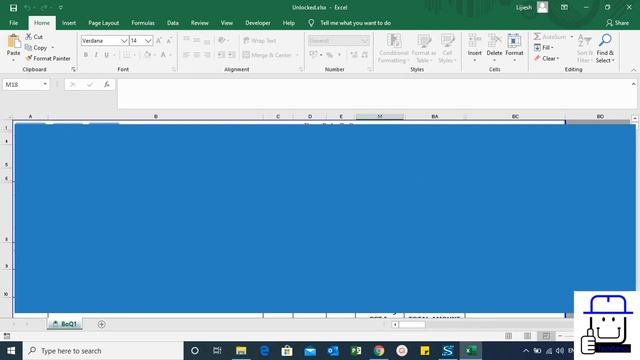Open the font size dropdown showing 14
The image size is (640, 360).
pos(148,41)
